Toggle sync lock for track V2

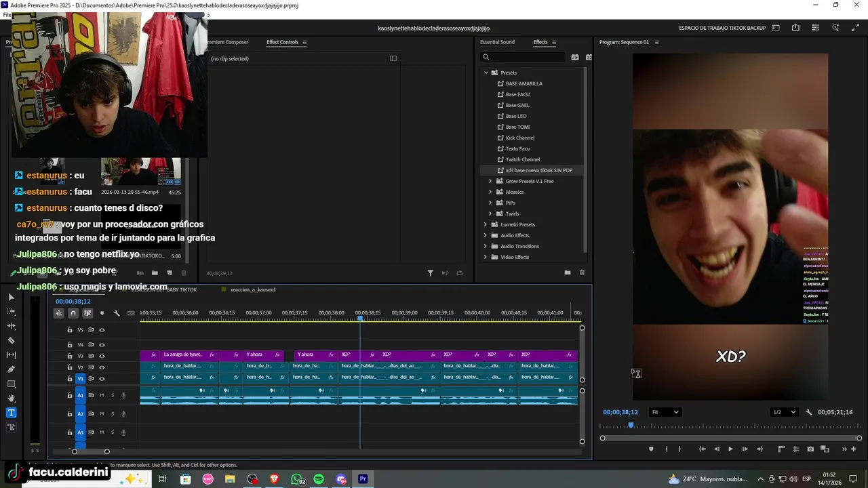pos(91,367)
